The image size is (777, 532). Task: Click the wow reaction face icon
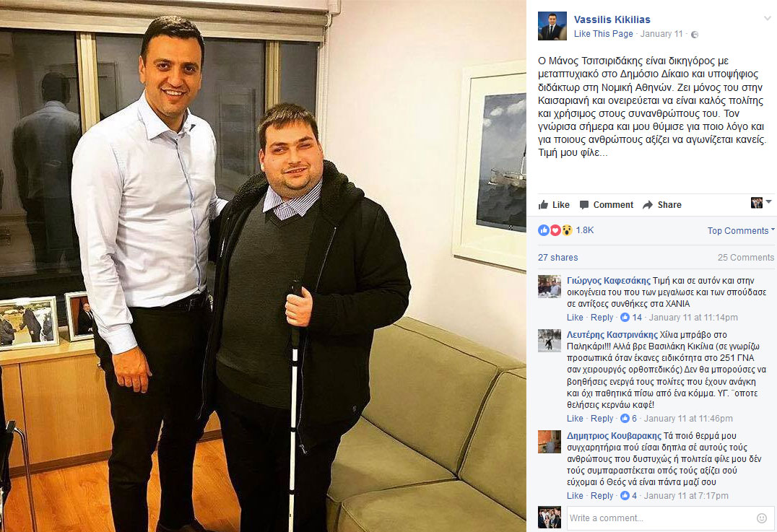point(567,230)
